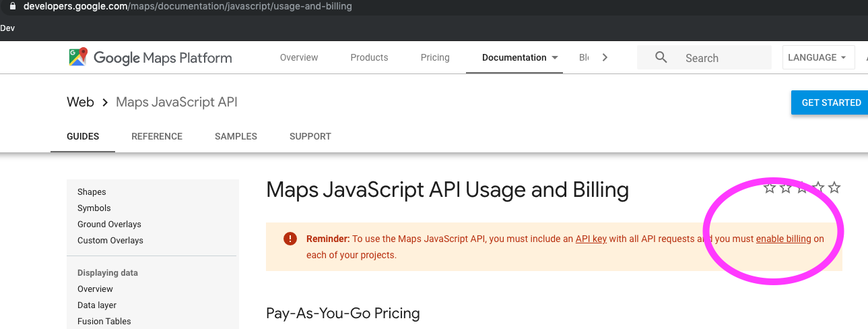Image resolution: width=868 pixels, height=329 pixels.
Task: Rate the page five stars
Action: tap(834, 187)
